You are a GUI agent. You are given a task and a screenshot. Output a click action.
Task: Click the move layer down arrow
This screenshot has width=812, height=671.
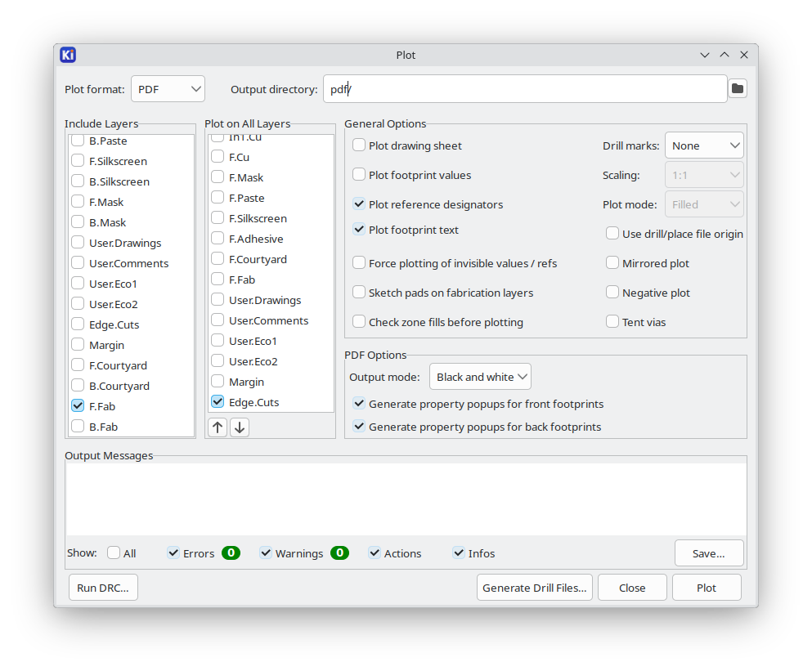tap(239, 427)
